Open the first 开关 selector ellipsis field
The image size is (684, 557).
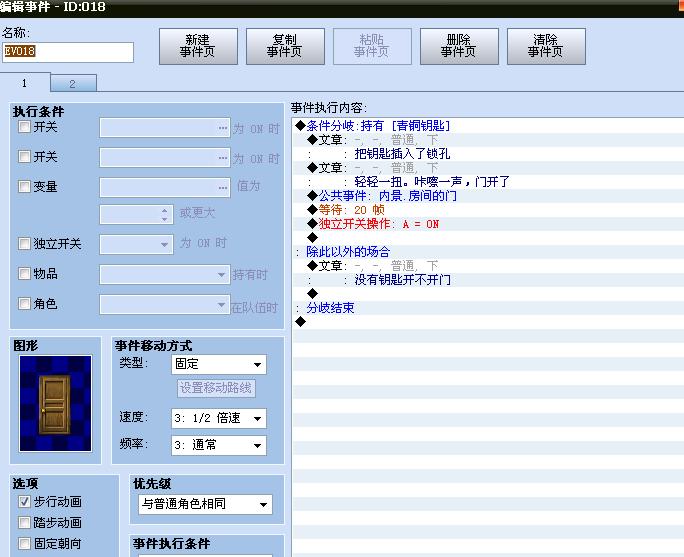pos(165,128)
